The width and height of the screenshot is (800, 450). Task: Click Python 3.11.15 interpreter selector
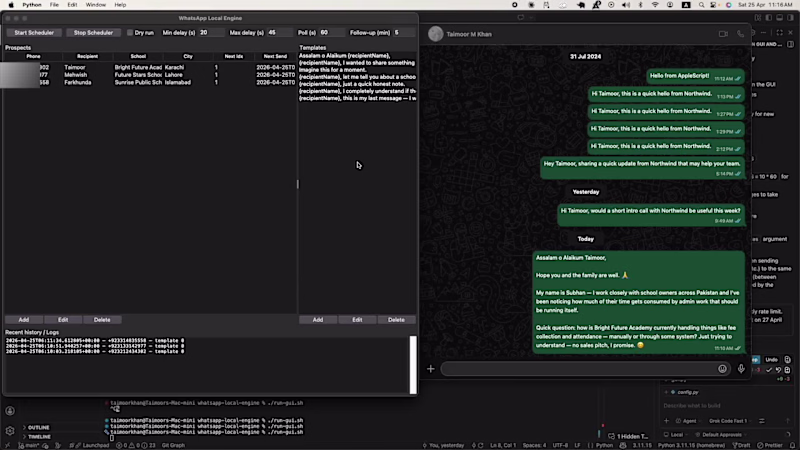click(691, 445)
